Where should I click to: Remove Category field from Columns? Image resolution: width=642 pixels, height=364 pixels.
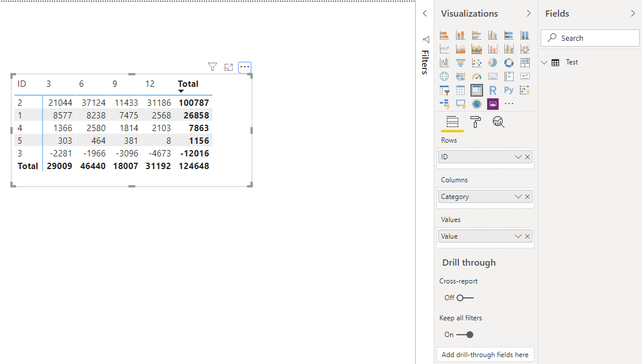coord(527,197)
